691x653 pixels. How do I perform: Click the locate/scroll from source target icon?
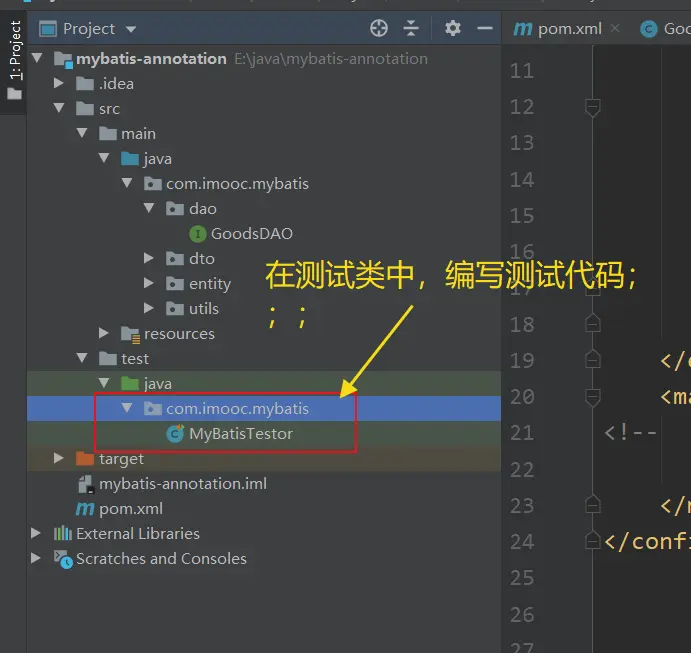pos(378,28)
